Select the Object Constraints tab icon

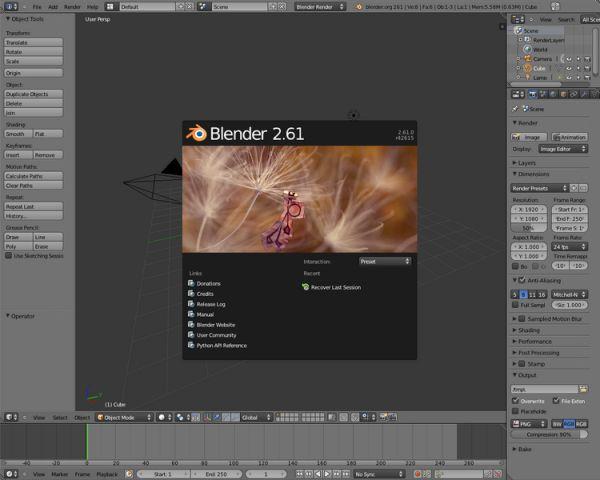[573, 94]
